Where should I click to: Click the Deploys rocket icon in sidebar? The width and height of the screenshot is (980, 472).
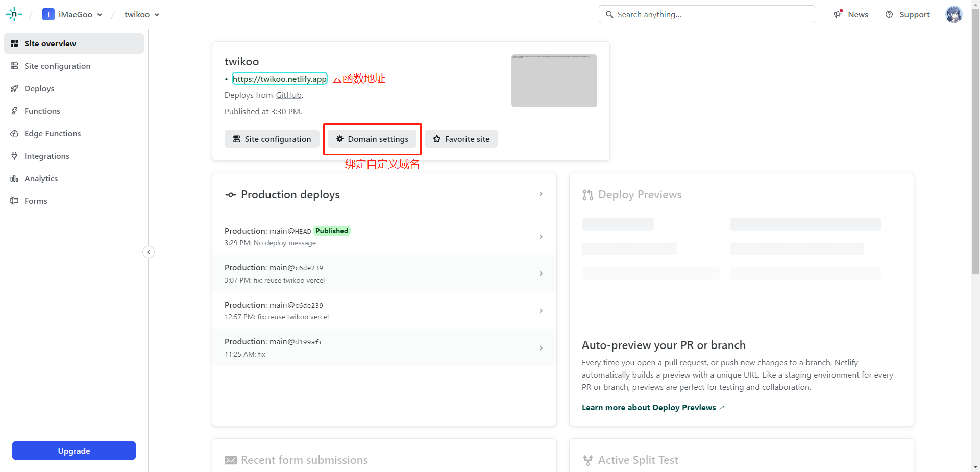[x=14, y=89]
